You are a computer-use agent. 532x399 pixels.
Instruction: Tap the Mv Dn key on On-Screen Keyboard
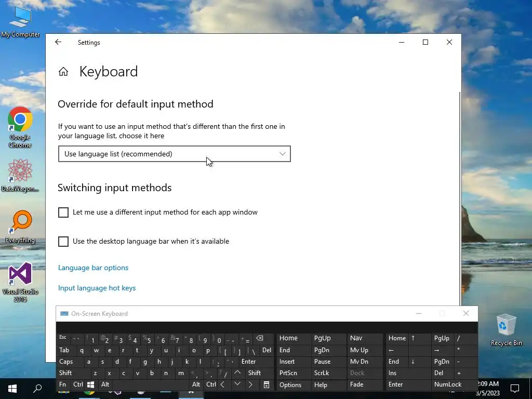pyautogui.click(x=365, y=362)
